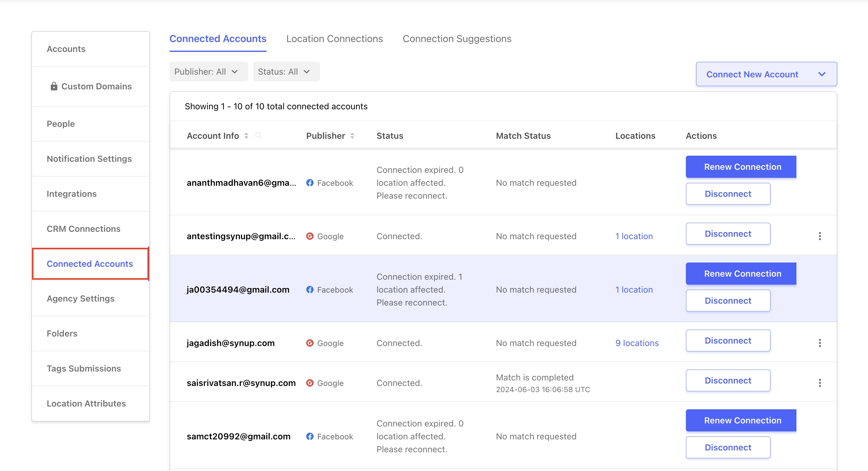Disconnect the ananthmadhavan6 Facebook account
This screenshot has width=868, height=471.
tap(728, 194)
